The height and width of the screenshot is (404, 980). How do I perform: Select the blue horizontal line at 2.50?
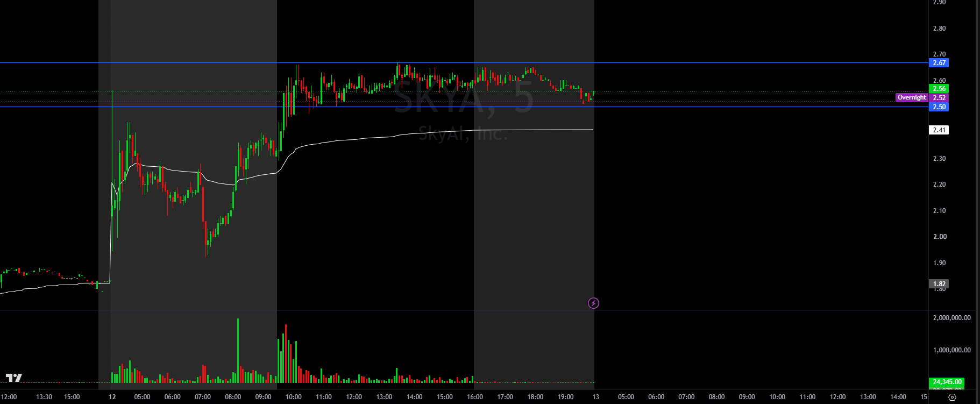click(464, 107)
